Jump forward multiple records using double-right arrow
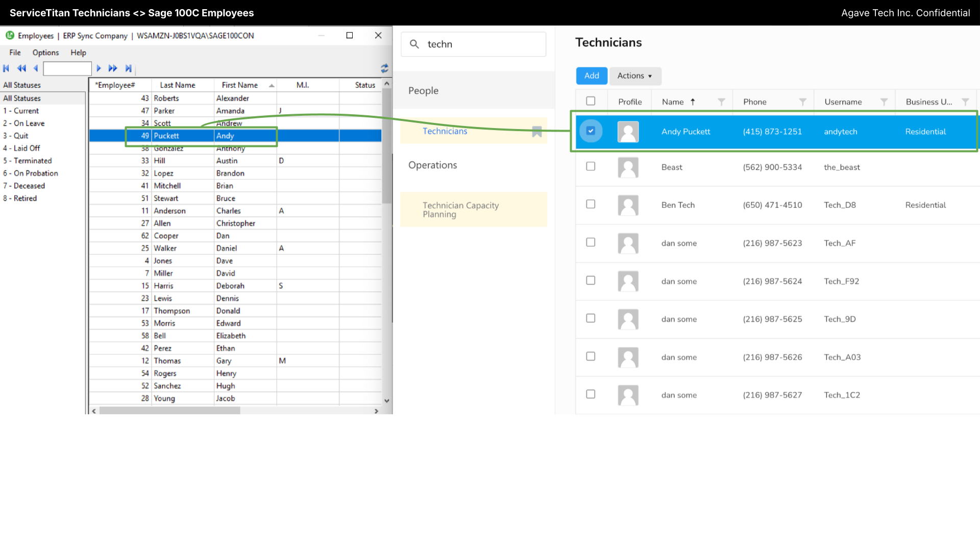980x551 pixels. (113, 68)
